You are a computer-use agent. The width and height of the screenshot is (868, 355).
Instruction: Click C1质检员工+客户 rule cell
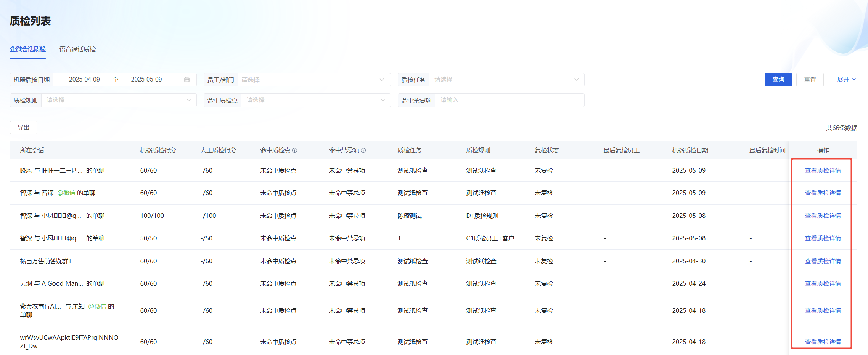(x=490, y=238)
